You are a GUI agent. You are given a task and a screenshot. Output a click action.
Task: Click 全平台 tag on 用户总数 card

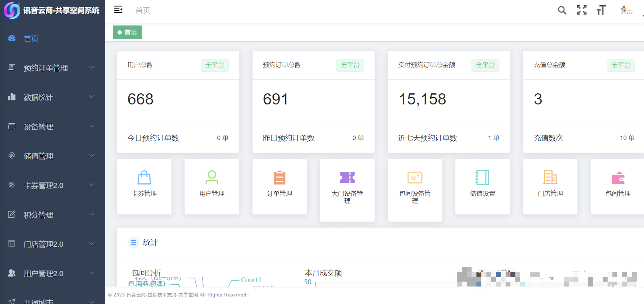coord(214,65)
